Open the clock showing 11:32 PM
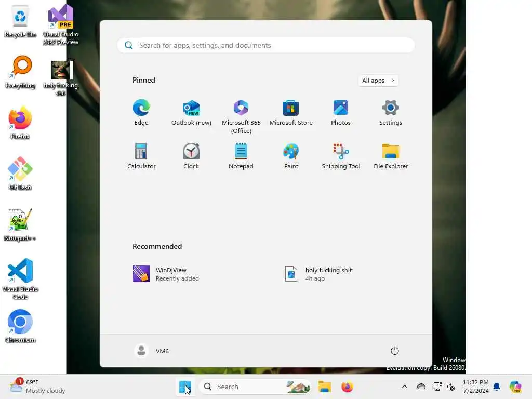Screen dimensions: 532x399 [x=476, y=387]
